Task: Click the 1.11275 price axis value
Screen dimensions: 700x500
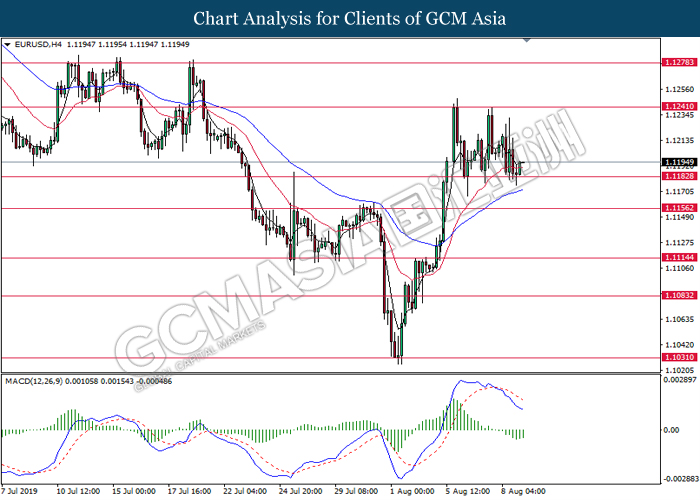Action: click(x=680, y=242)
